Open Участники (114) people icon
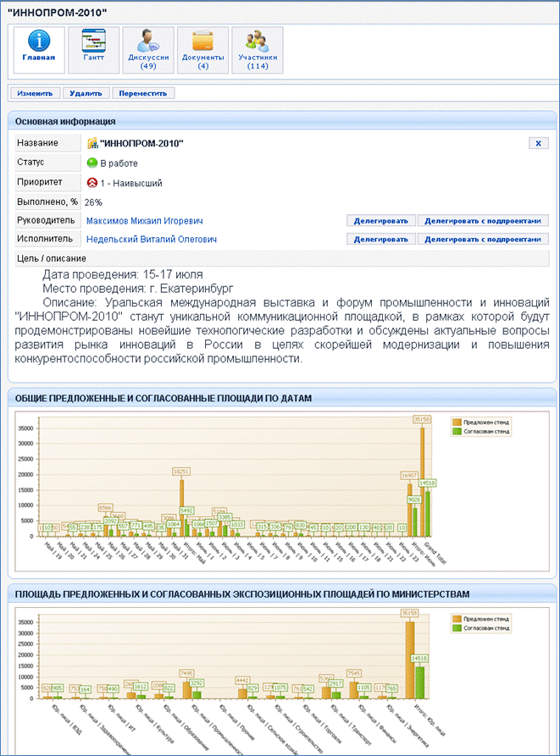This screenshot has height=756, width=560. click(257, 41)
